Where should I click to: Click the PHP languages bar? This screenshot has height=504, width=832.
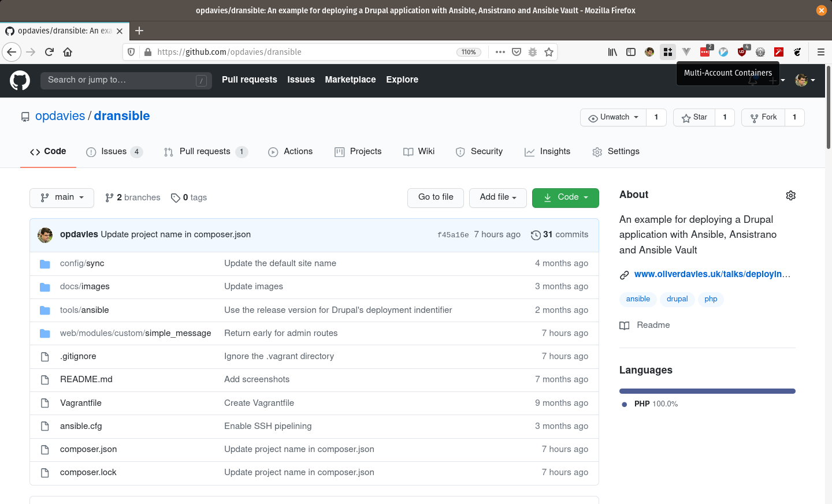707,391
